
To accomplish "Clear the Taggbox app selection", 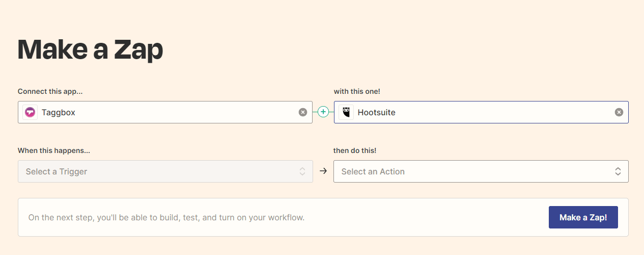I will (x=303, y=112).
